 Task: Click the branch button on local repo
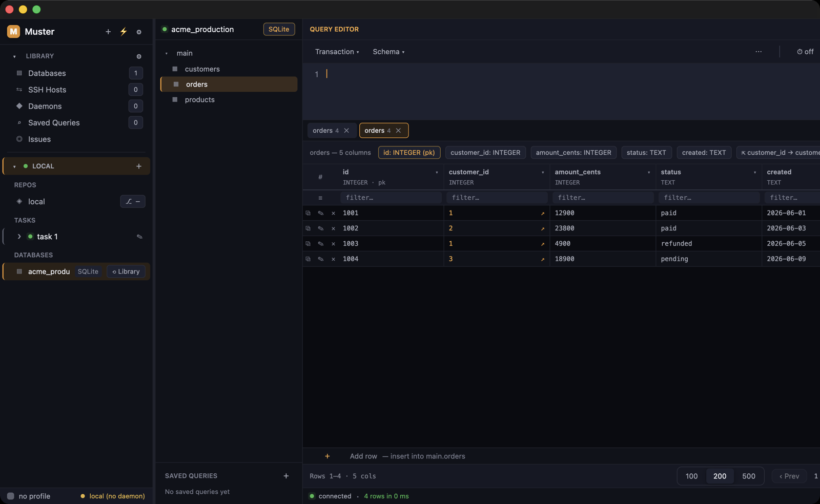pos(133,201)
